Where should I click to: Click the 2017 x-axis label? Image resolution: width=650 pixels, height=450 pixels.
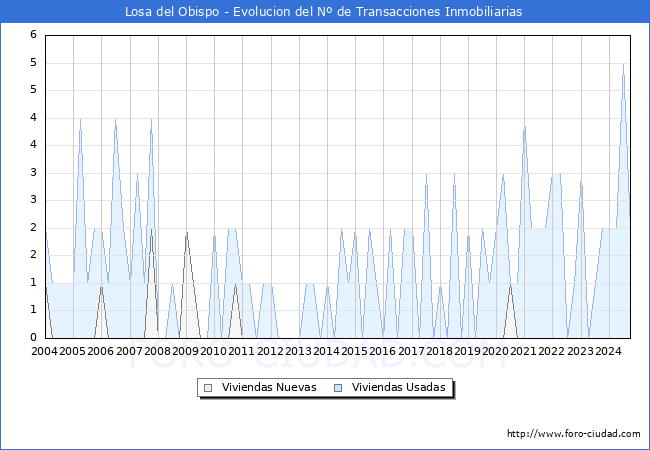click(411, 351)
